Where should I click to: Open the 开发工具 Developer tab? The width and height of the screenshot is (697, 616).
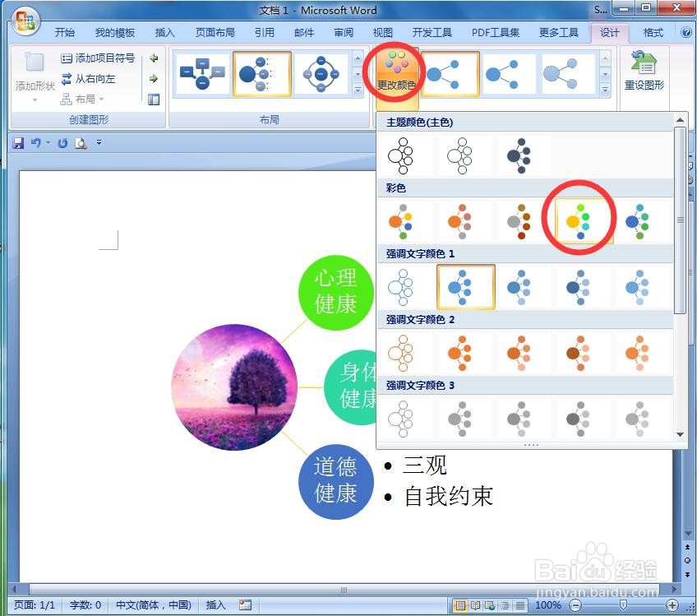tap(432, 32)
